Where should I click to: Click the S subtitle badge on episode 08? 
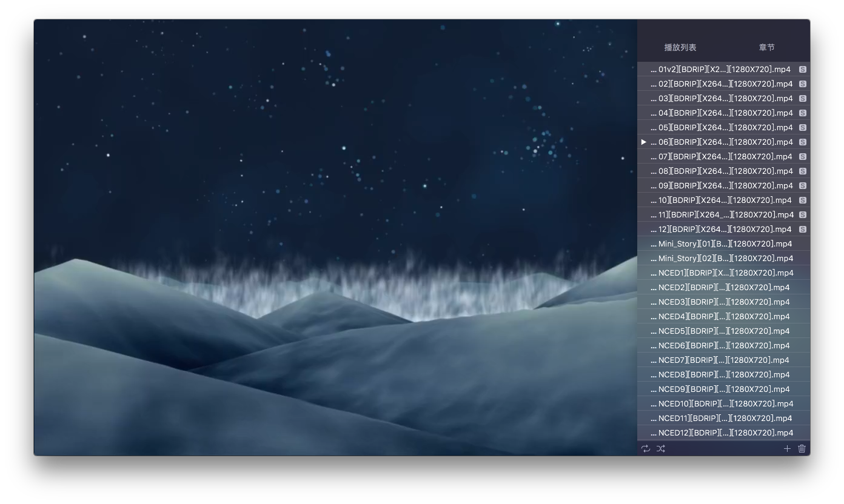[x=802, y=171]
